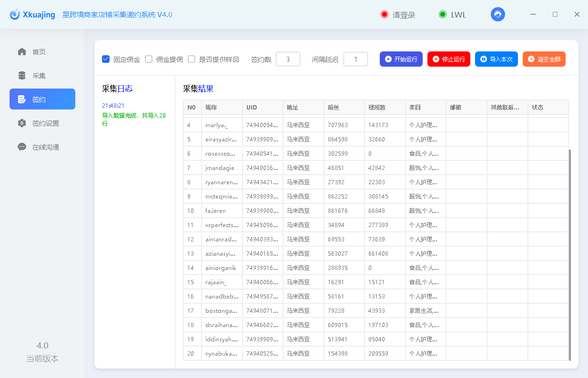Click the 间隔延迟 input field

[355, 59]
